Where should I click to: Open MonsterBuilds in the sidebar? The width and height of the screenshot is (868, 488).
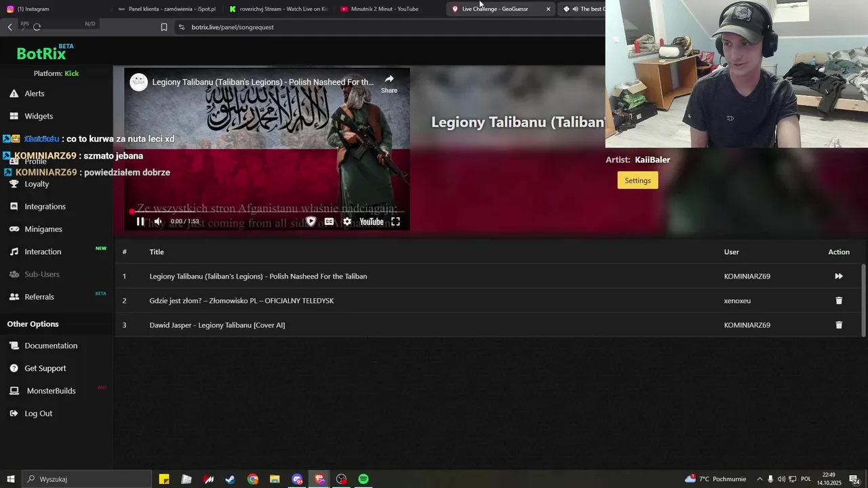(51, 390)
